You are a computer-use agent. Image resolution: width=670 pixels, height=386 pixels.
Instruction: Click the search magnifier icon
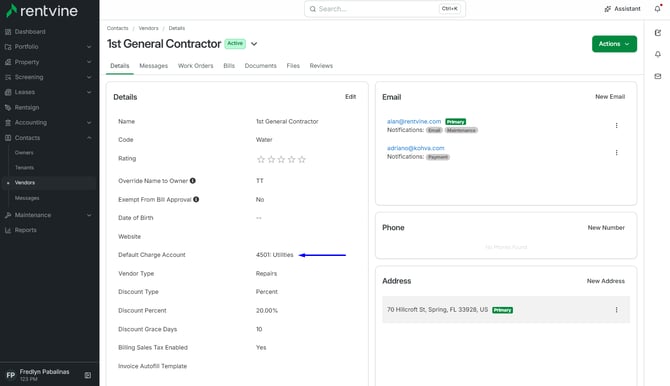[x=313, y=9]
